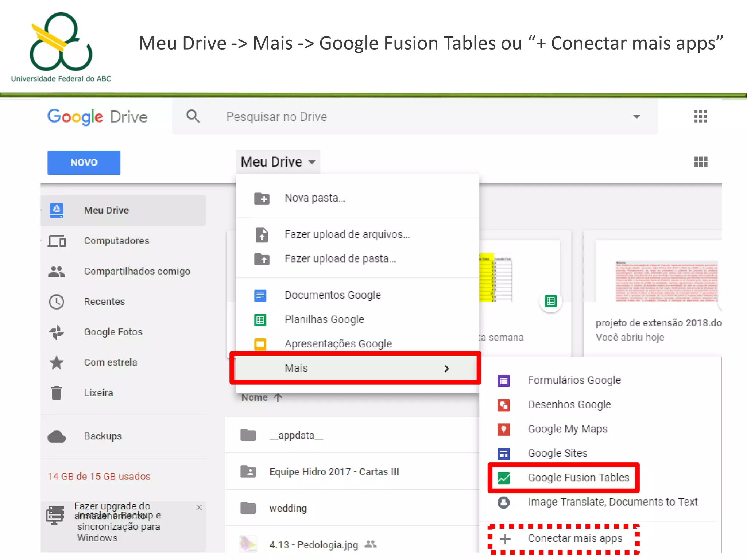Screen dimensions: 747x560
Task: Select the __appdata__ folder name
Action: point(296,435)
